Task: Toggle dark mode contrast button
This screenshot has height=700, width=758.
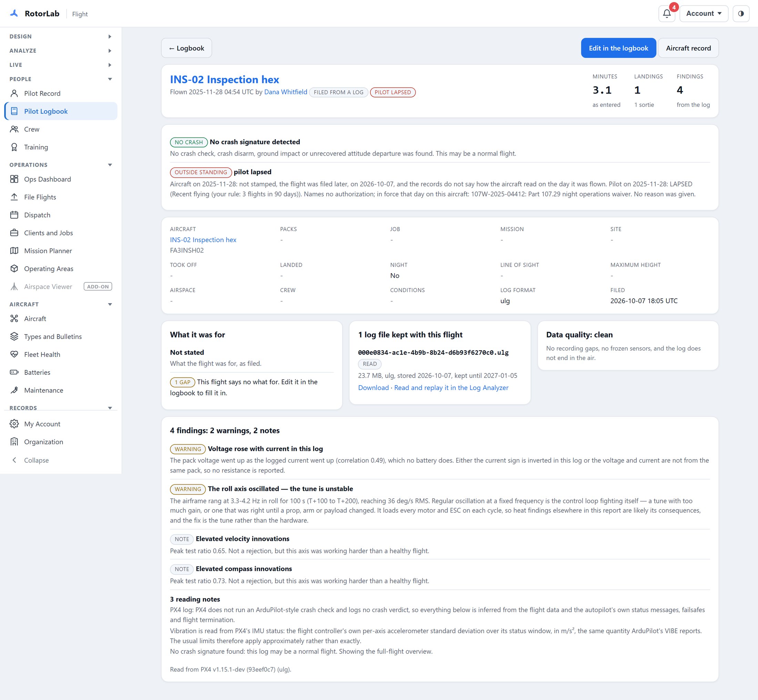Action: click(741, 14)
